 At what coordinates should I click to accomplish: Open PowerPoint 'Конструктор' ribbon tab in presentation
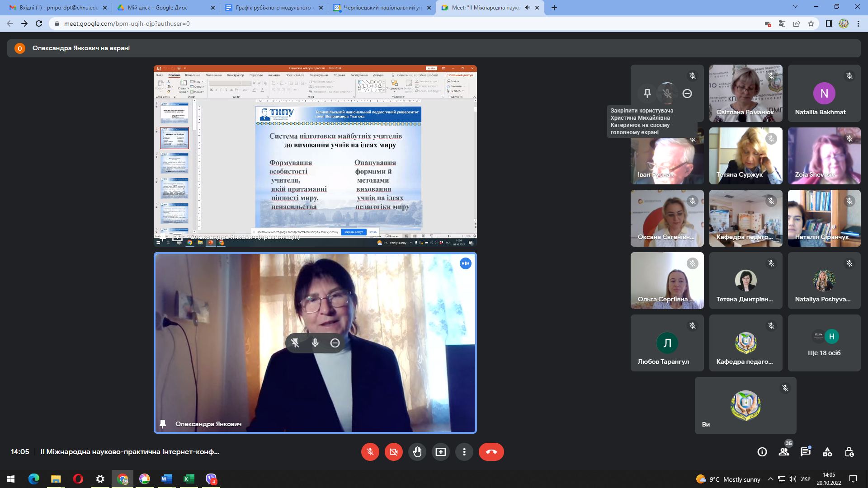pos(236,75)
